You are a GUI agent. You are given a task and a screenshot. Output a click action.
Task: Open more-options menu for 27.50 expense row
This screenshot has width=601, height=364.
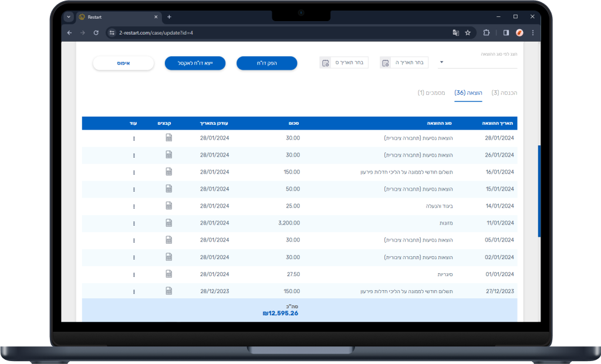[134, 275]
